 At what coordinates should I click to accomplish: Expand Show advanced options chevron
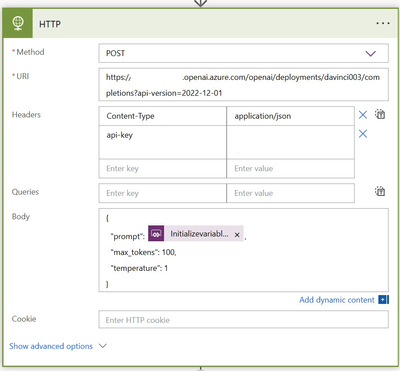pyautogui.click(x=103, y=346)
